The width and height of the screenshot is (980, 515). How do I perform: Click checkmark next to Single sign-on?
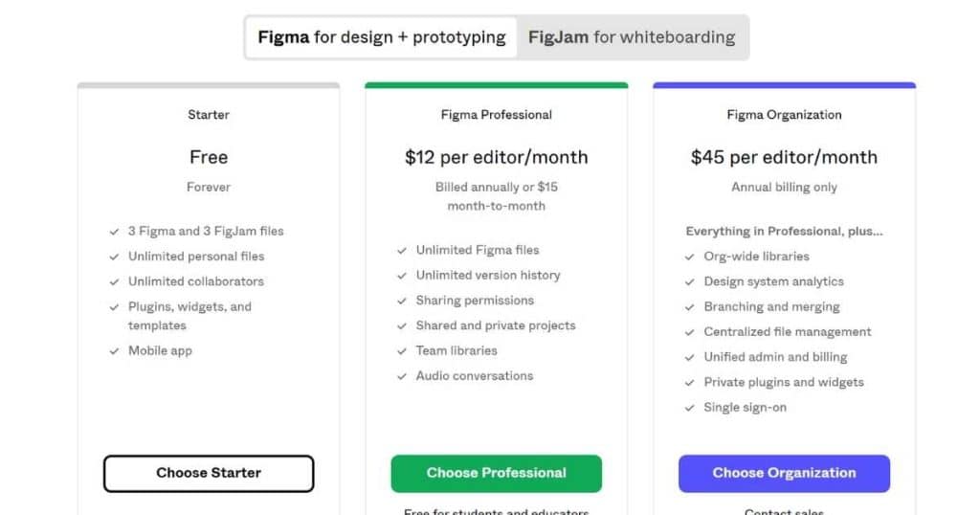tap(689, 408)
